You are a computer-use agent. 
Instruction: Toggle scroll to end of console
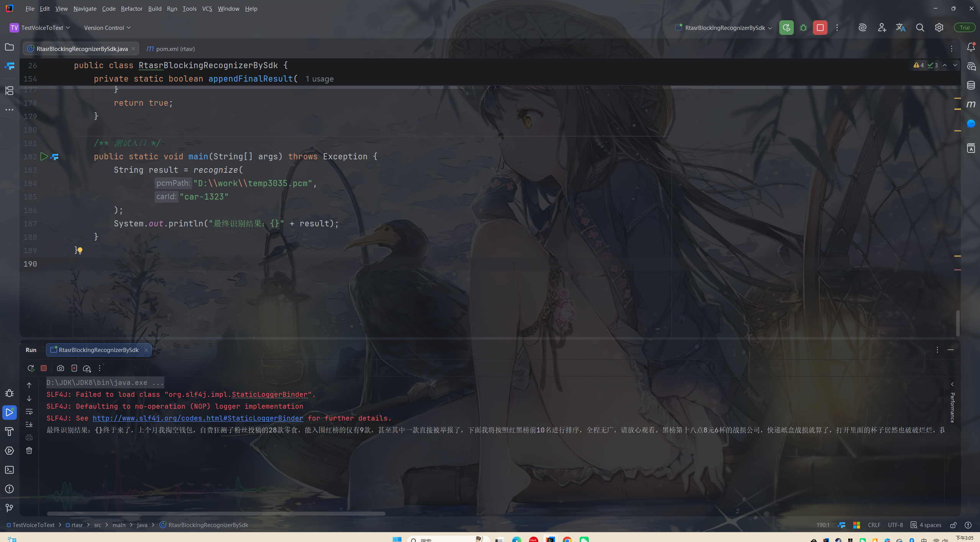(29, 424)
